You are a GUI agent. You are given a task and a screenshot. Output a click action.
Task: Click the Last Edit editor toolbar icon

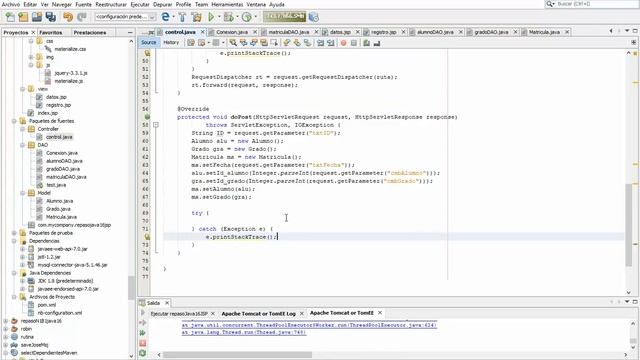191,42
